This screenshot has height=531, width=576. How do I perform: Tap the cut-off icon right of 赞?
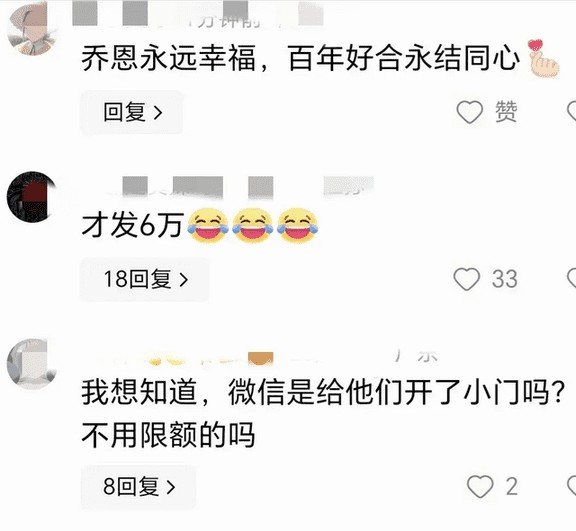pyautogui.click(x=572, y=112)
